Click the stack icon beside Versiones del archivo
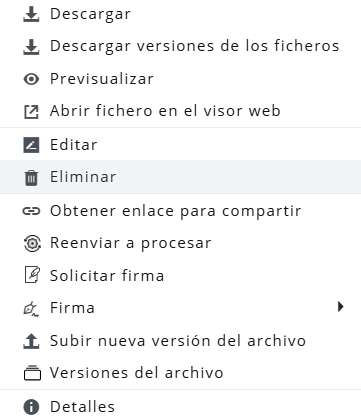The height and width of the screenshot is (420, 361). pyautogui.click(x=32, y=373)
